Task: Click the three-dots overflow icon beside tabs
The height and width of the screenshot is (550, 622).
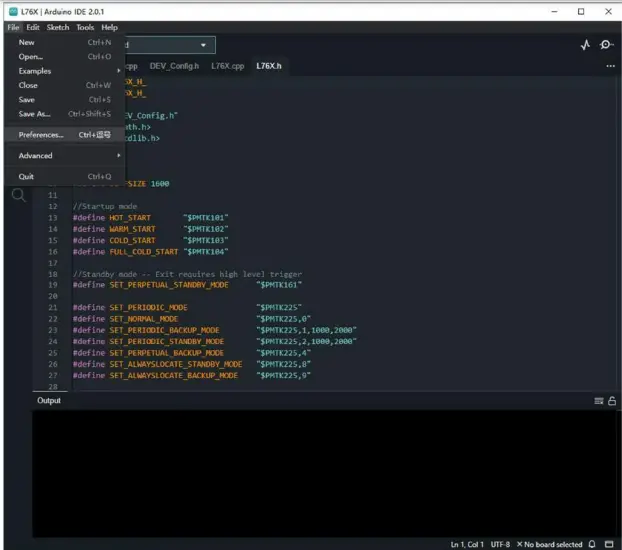Action: [x=610, y=66]
